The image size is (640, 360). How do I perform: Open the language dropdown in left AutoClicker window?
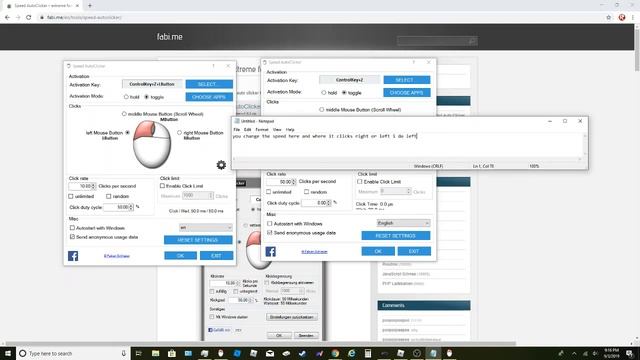tap(206, 227)
